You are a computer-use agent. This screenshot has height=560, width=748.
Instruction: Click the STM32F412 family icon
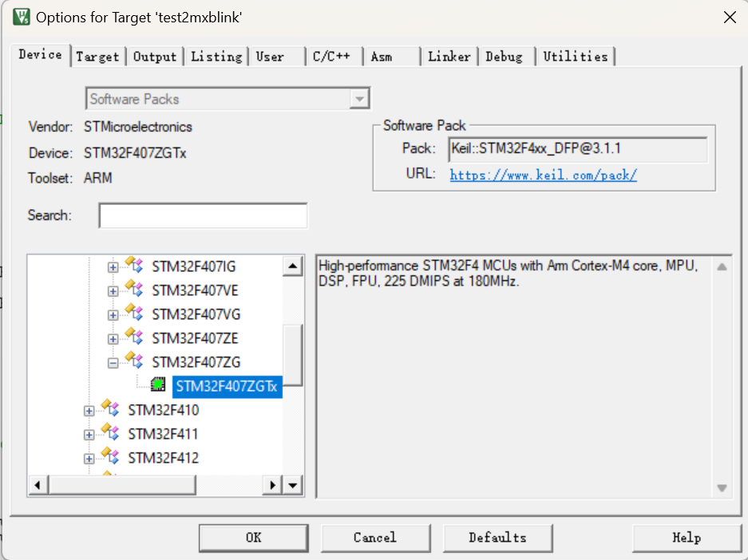(x=110, y=456)
